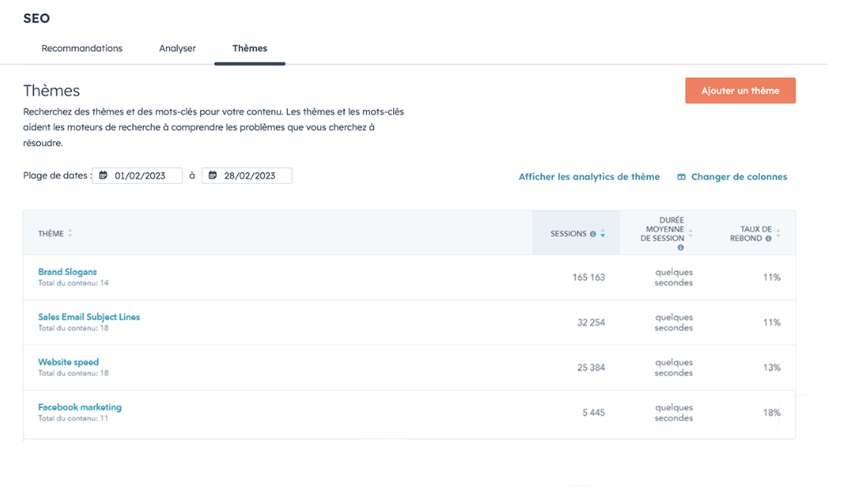Click quelques secondes in Website speed row
Image resolution: width=852 pixels, height=504 pixels.
click(x=674, y=368)
